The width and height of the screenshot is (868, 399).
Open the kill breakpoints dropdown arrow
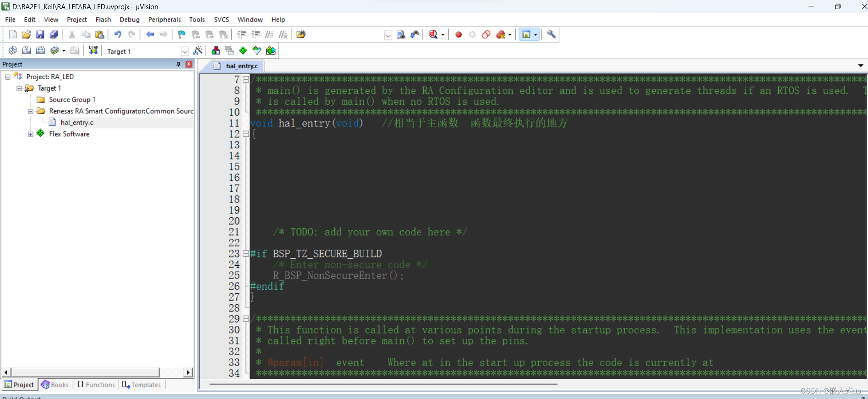(510, 35)
